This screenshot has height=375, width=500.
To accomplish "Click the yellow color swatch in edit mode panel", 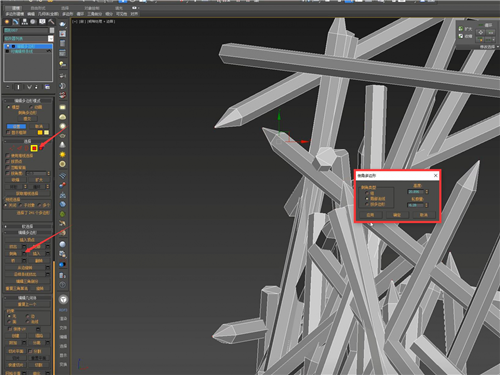I will coord(40,133).
